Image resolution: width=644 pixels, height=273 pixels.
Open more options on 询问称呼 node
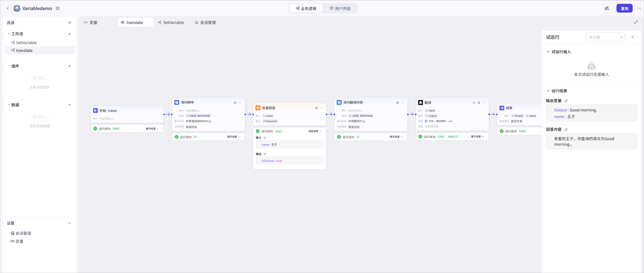(x=240, y=103)
